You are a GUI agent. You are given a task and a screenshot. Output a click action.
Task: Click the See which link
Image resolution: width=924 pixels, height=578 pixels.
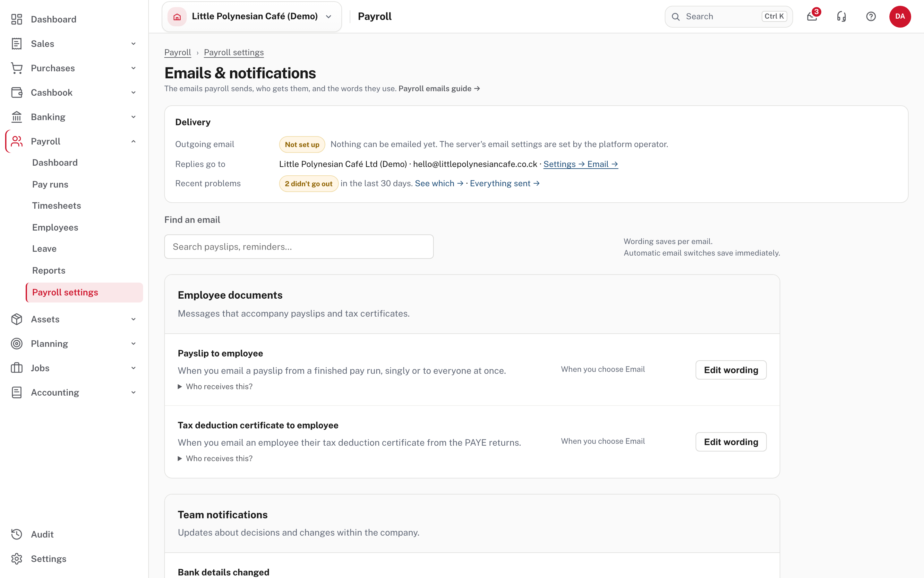[x=439, y=183]
